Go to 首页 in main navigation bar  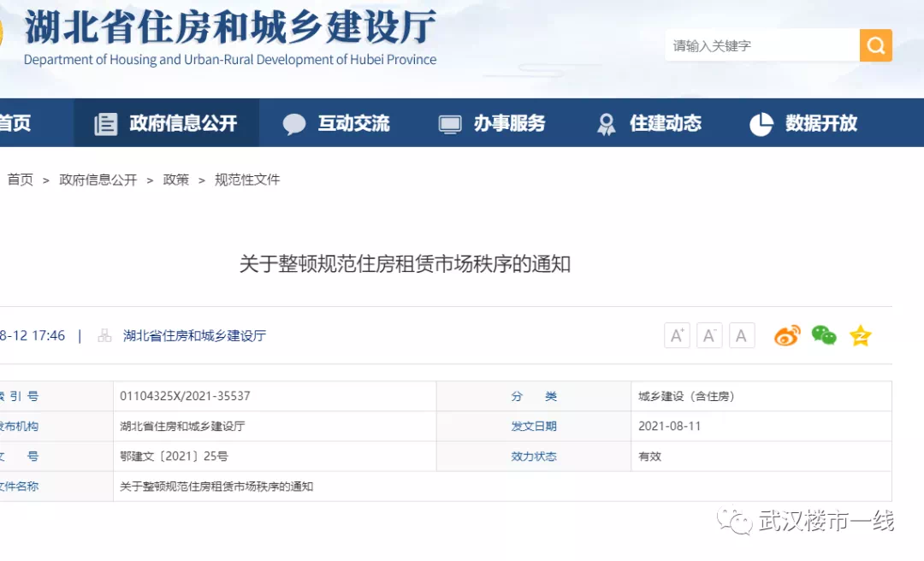click(14, 123)
